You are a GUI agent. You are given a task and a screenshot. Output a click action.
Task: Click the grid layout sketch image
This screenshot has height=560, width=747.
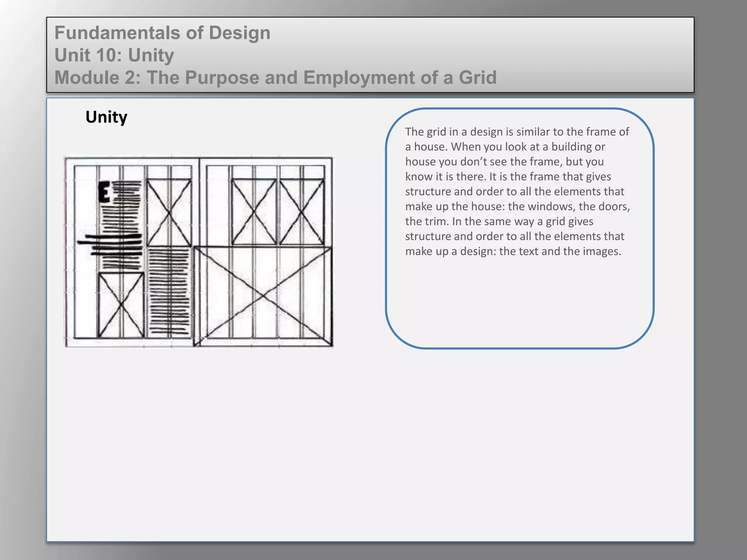click(x=199, y=252)
